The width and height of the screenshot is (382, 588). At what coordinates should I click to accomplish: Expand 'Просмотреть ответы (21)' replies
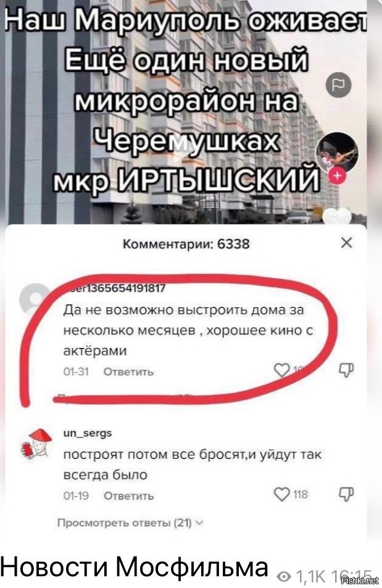130,523
